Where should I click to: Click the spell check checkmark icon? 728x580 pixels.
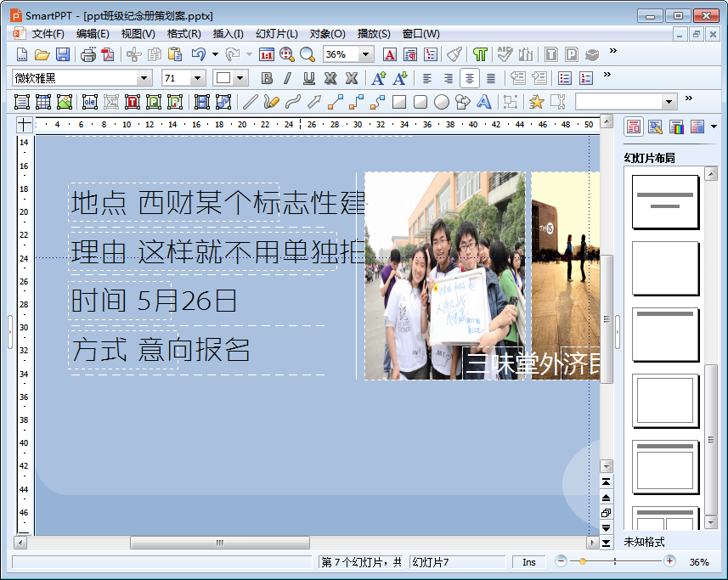505,54
